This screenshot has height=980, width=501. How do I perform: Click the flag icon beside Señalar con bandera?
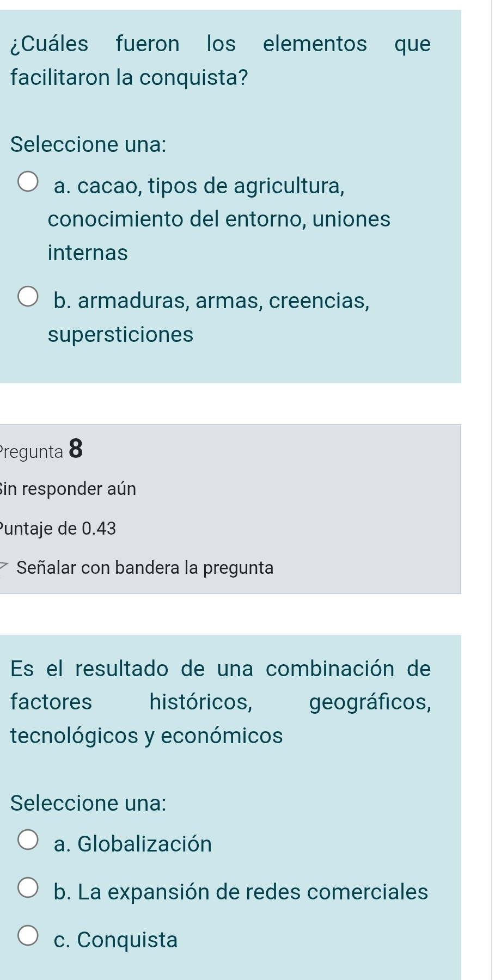point(4,568)
